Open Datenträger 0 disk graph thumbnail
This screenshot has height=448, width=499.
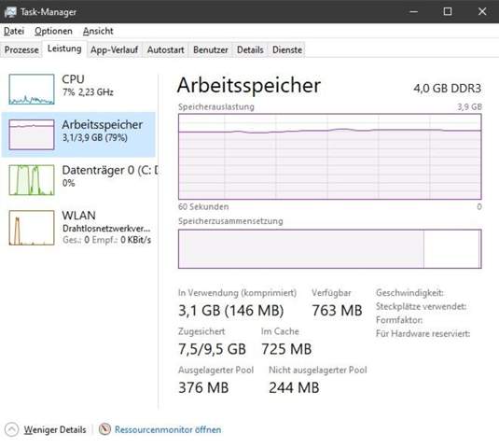32,179
